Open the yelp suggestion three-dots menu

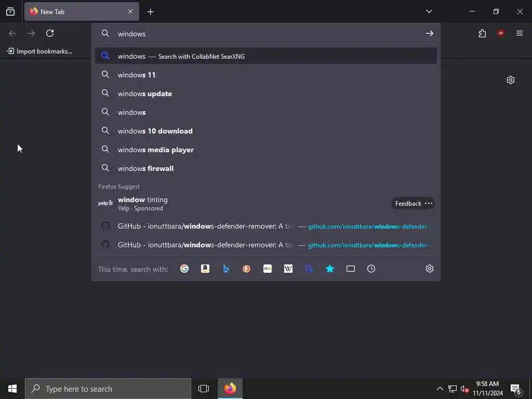pyautogui.click(x=429, y=204)
